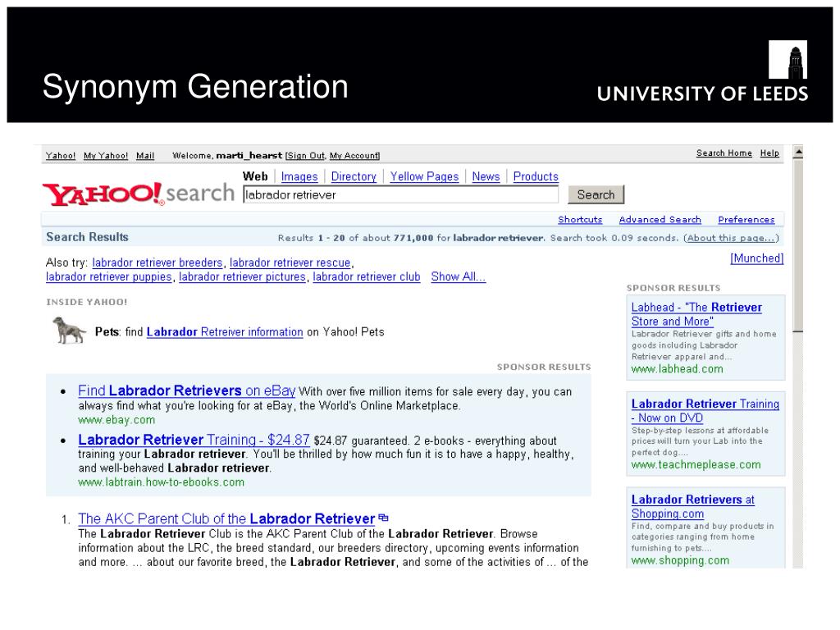Open Labrador Retrievers at Shopping.com sponsor link

point(692,506)
